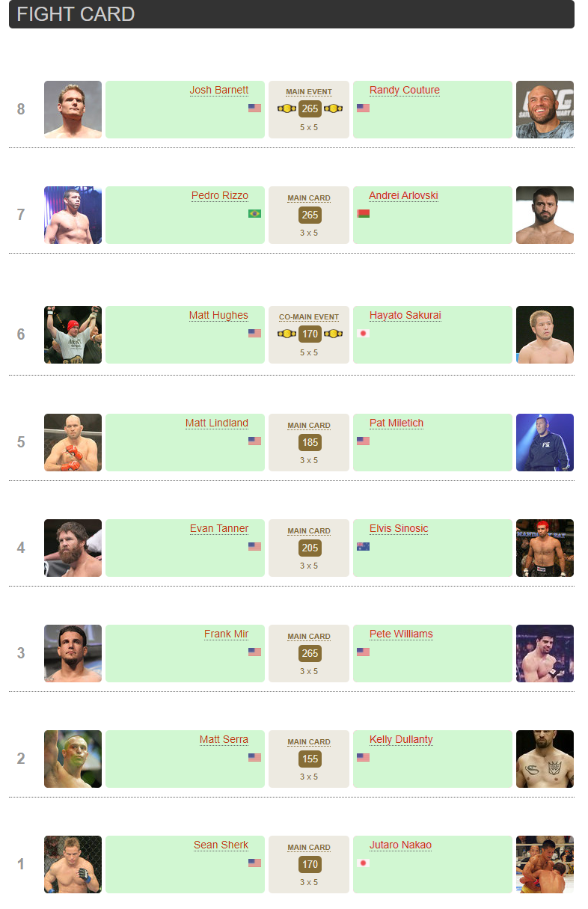Click the Belarus flag by Andrei Arlovski
The height and width of the screenshot is (909, 588).
364,213
